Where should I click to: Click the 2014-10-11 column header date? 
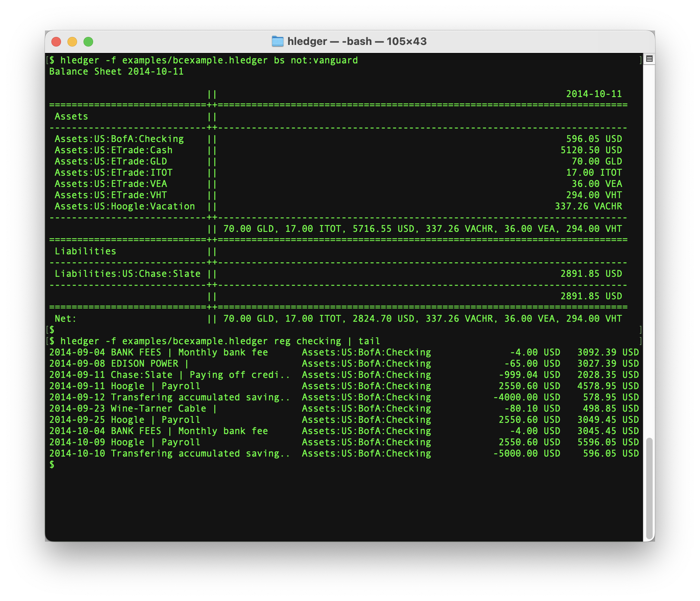594,94
